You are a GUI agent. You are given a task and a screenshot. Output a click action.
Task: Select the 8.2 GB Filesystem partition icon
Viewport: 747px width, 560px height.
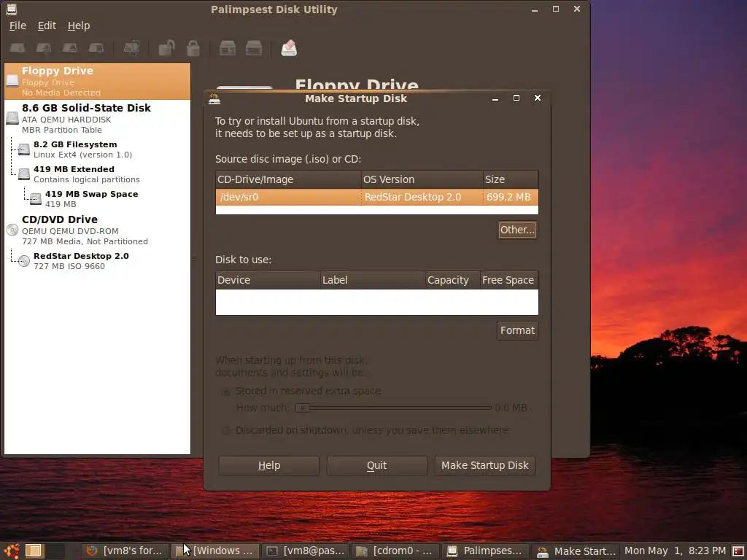click(x=24, y=149)
